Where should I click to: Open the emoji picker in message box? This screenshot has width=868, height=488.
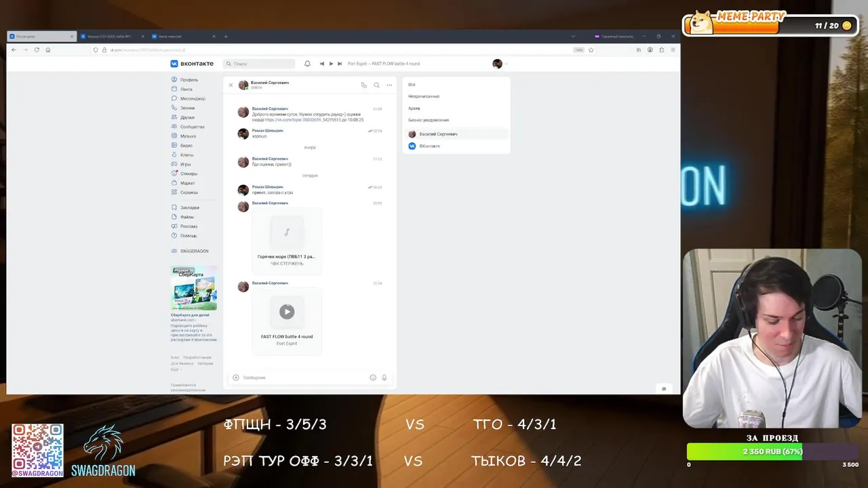click(x=373, y=378)
